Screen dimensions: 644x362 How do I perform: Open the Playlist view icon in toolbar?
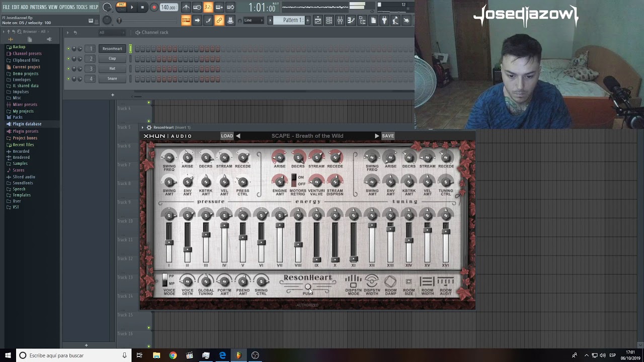tap(318, 20)
